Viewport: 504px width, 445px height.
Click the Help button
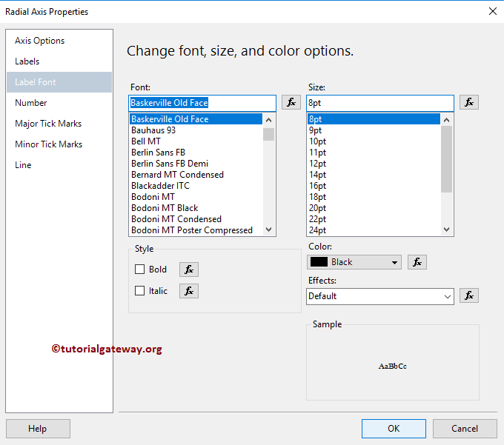click(x=38, y=428)
